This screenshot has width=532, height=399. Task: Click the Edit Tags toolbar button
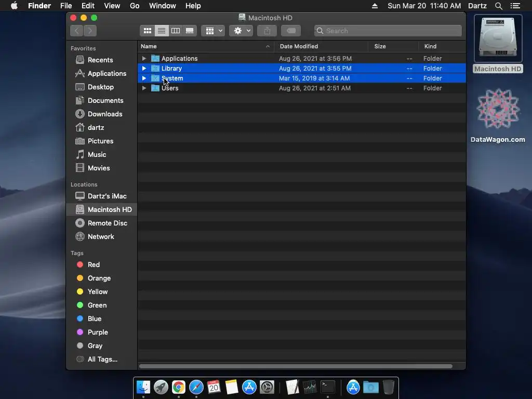tap(291, 31)
